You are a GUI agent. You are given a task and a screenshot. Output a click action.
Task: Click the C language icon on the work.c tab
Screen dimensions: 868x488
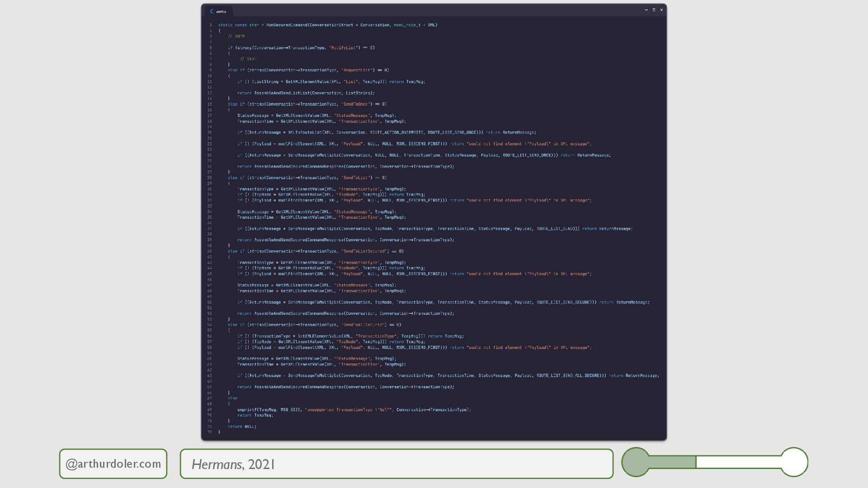212,11
